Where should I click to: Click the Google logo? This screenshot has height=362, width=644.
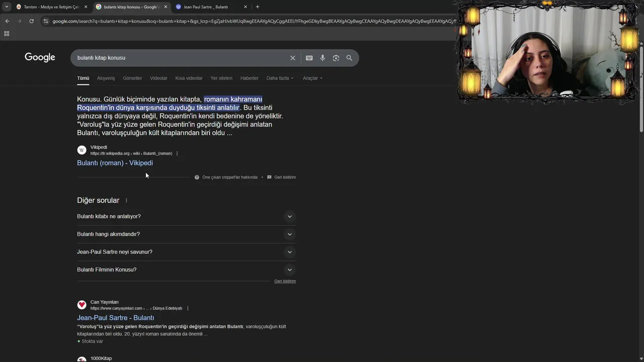40,57
